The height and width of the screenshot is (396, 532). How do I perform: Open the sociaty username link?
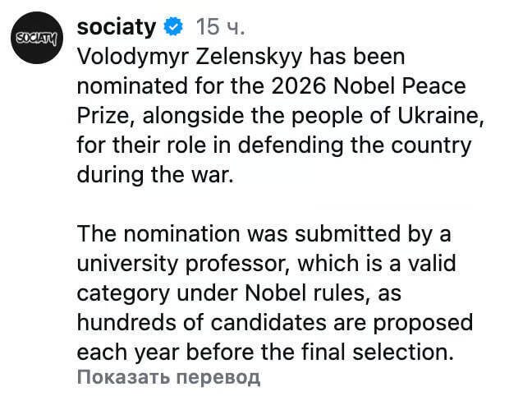[x=116, y=27]
